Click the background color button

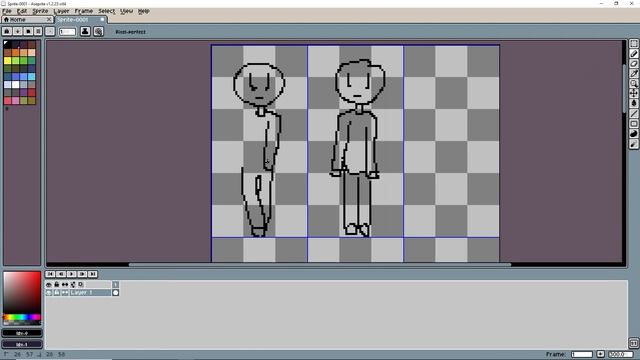tap(22, 344)
